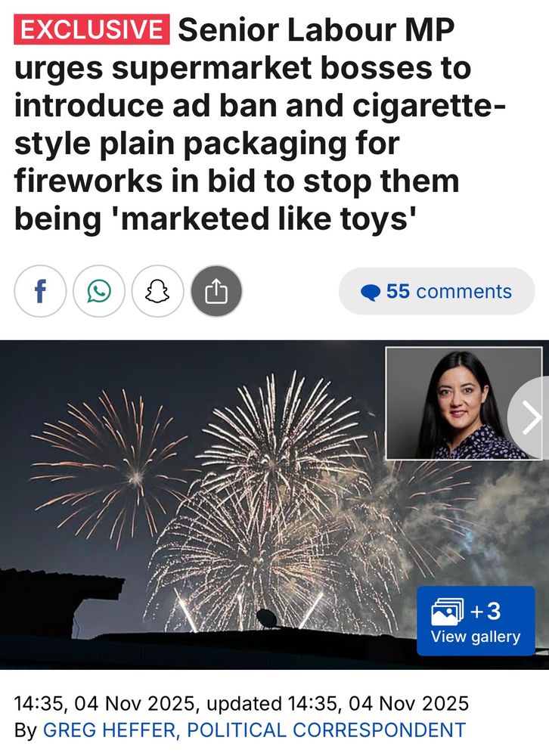The width and height of the screenshot is (549, 756).
Task: Advance to the next image with chevron
Action: tap(531, 417)
